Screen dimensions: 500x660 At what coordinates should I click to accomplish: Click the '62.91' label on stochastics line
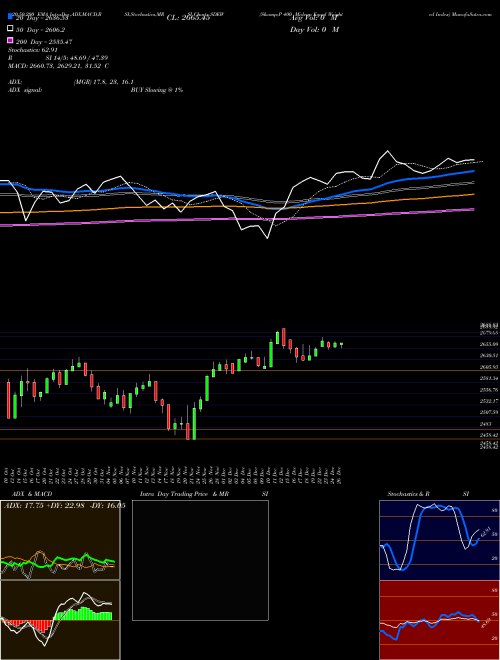tap(486, 532)
